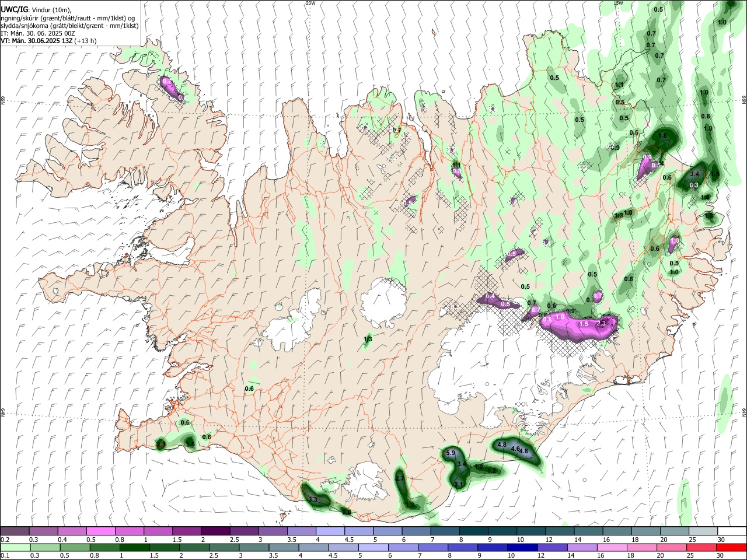747x560 pixels.
Task: Pick the palest green 0.1–0.3 swatch in the lower scale
Action: (x=15, y=547)
